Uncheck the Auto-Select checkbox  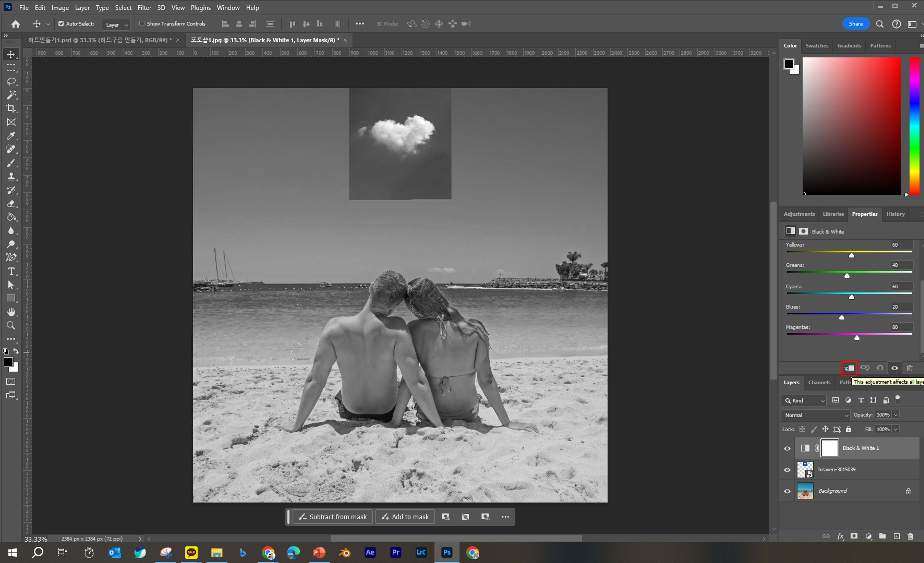pyautogui.click(x=61, y=24)
